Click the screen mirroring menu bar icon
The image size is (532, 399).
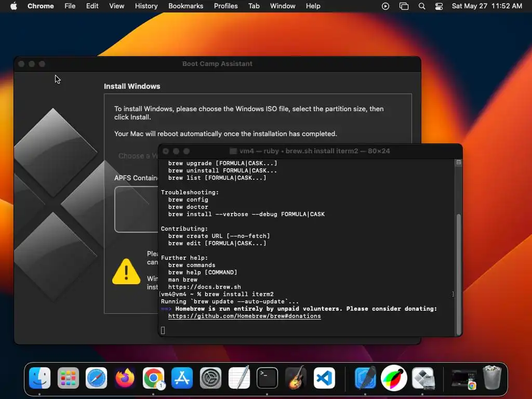404,6
